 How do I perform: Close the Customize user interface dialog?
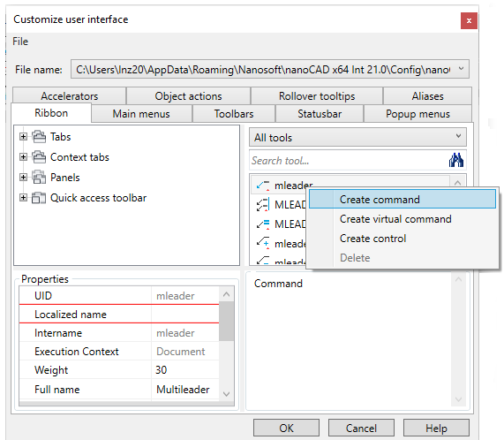point(469,21)
